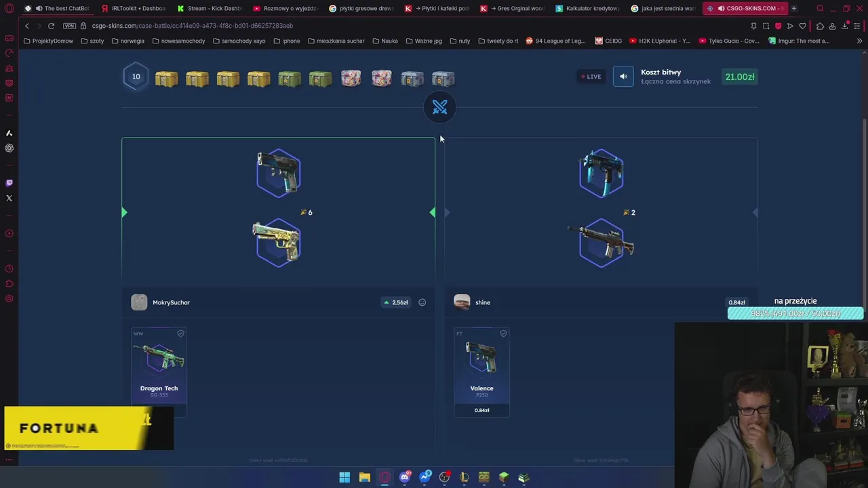Open OBS Studio from the taskbar

click(444, 477)
